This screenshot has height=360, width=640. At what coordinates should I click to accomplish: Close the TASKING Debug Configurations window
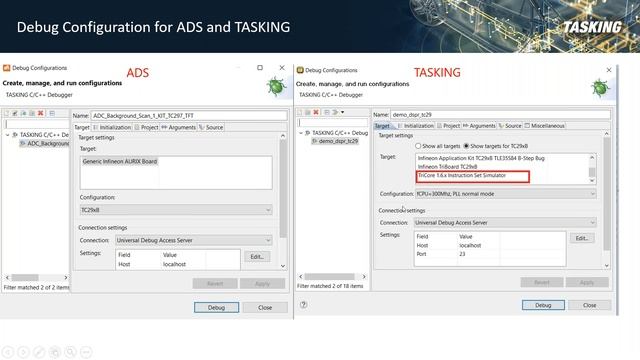[x=609, y=70]
